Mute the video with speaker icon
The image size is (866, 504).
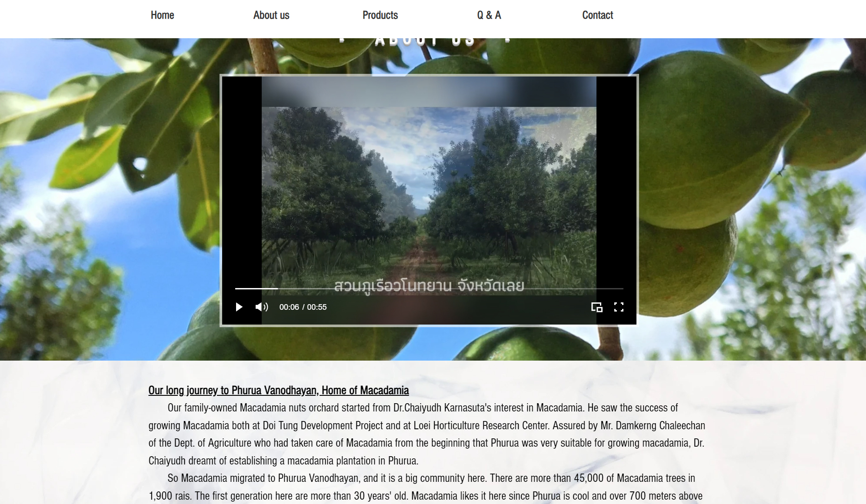[x=261, y=307]
